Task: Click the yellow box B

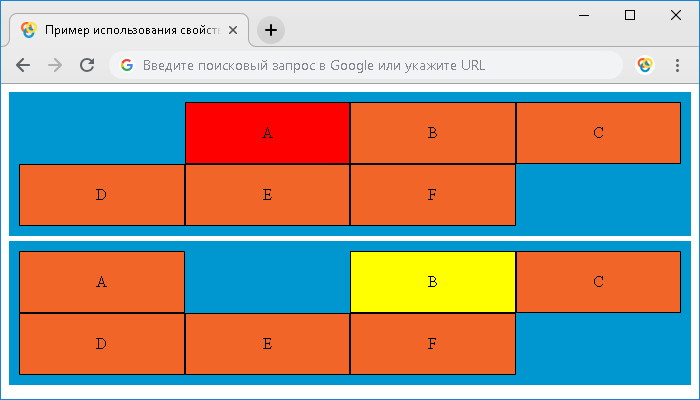Action: [x=432, y=281]
